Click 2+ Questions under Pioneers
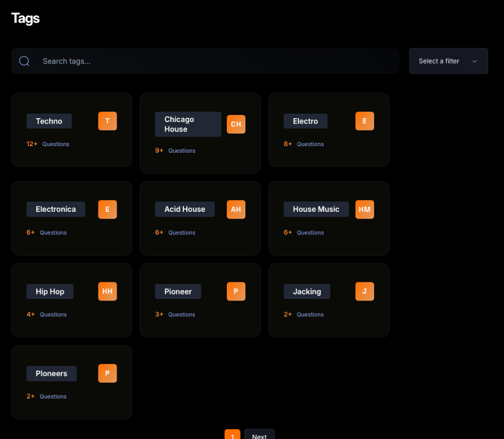The width and height of the screenshot is (504, 439). click(47, 396)
